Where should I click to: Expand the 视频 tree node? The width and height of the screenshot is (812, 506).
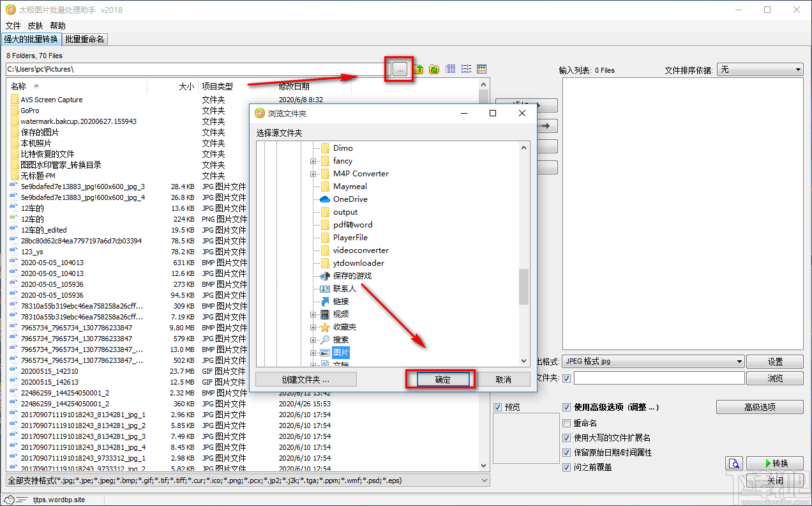point(313,314)
